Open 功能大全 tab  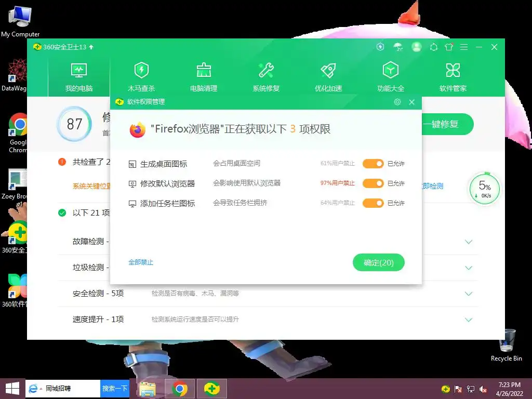pyautogui.click(x=391, y=77)
